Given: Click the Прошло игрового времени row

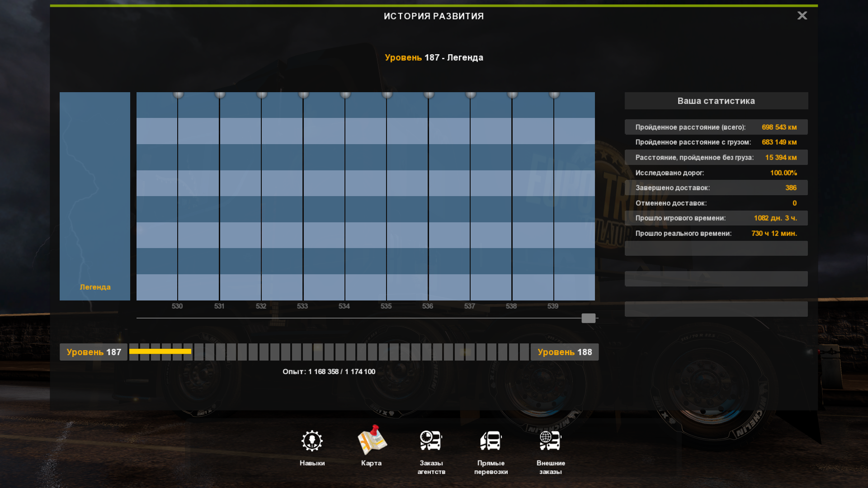Looking at the screenshot, I should (x=716, y=218).
